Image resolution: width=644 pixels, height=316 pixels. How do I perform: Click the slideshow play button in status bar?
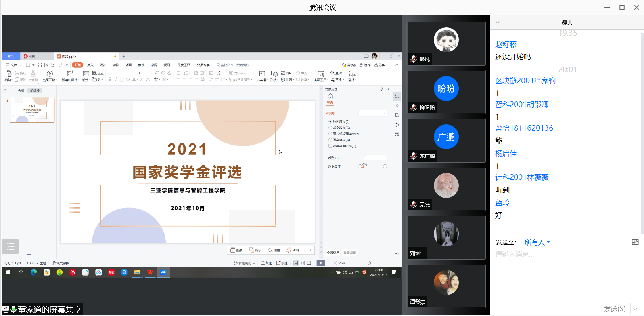pyautogui.click(x=320, y=263)
